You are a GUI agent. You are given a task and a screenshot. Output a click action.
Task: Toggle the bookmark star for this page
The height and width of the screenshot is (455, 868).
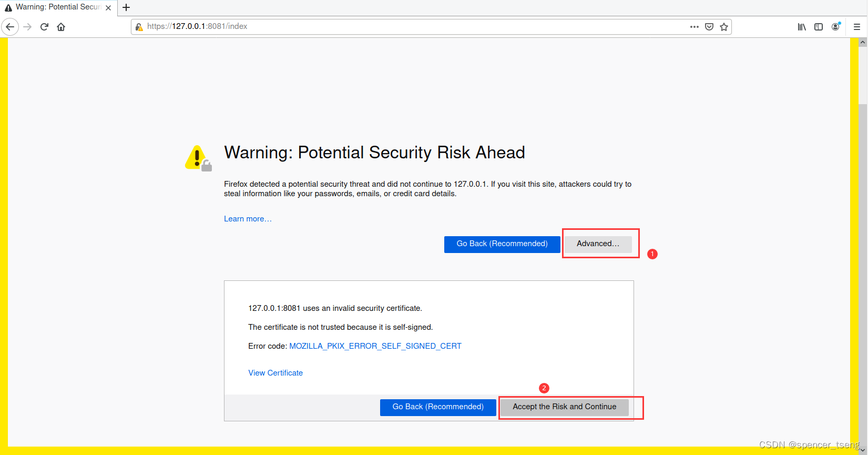[724, 27]
